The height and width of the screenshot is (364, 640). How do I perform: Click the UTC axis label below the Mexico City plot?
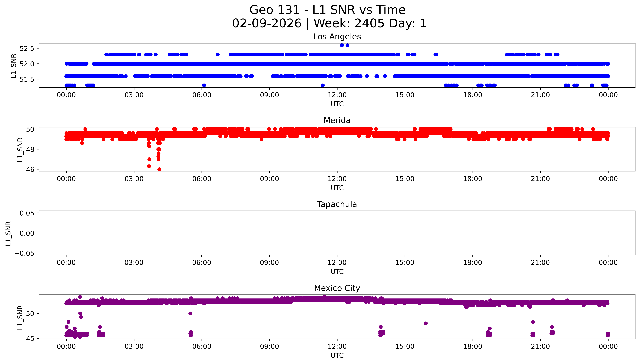pyautogui.click(x=337, y=355)
